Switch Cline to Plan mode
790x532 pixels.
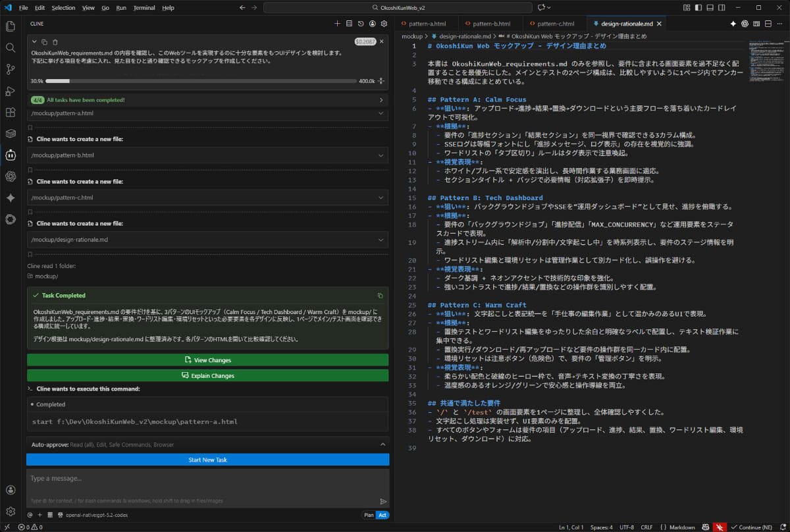tap(369, 515)
